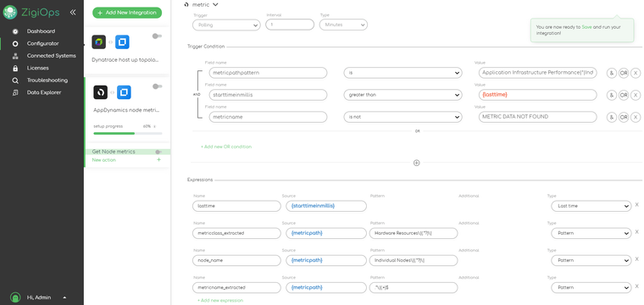Open the Trigger dropdown set to Polling
Screen dimensions: 644x305
226,25
